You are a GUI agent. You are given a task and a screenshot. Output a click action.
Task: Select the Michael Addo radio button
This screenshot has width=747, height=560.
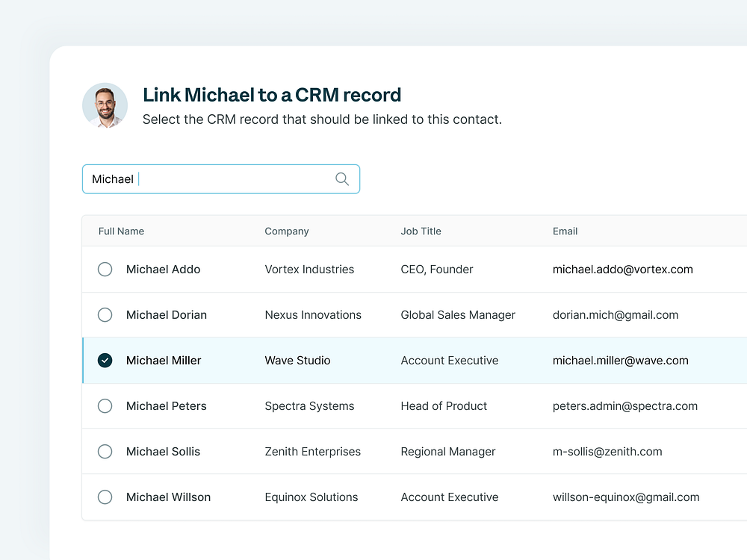click(105, 270)
